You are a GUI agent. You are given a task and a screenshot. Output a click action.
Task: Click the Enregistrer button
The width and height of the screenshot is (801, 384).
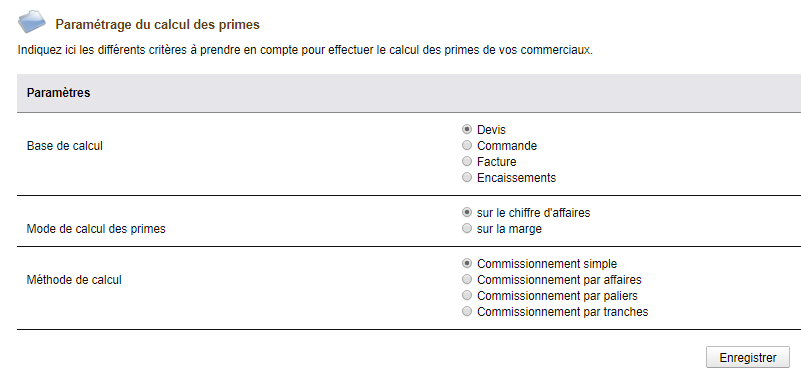click(748, 357)
